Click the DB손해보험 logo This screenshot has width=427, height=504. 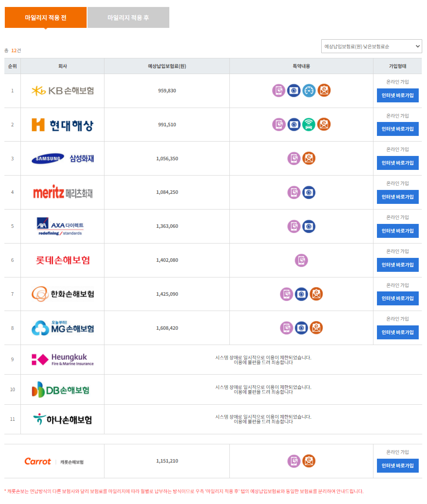61,389
